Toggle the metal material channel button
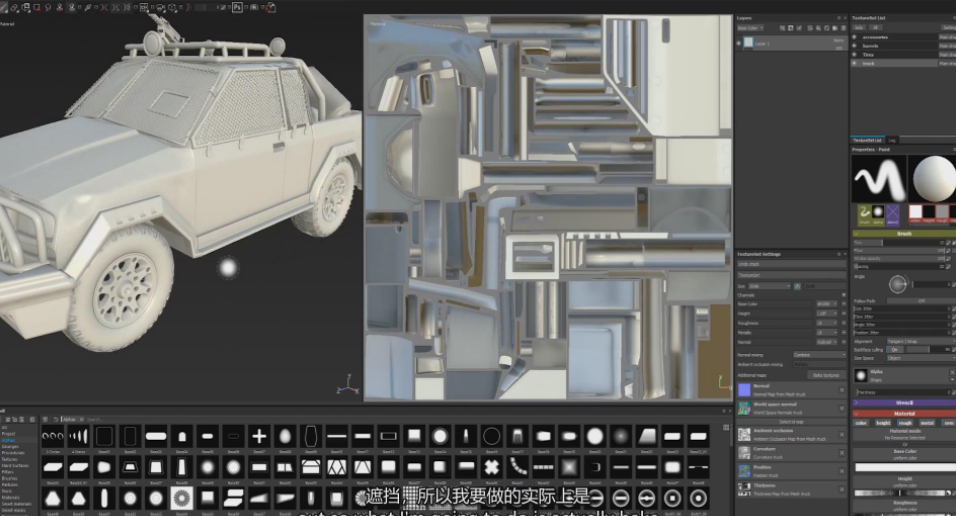956x516 pixels. pos(927,423)
